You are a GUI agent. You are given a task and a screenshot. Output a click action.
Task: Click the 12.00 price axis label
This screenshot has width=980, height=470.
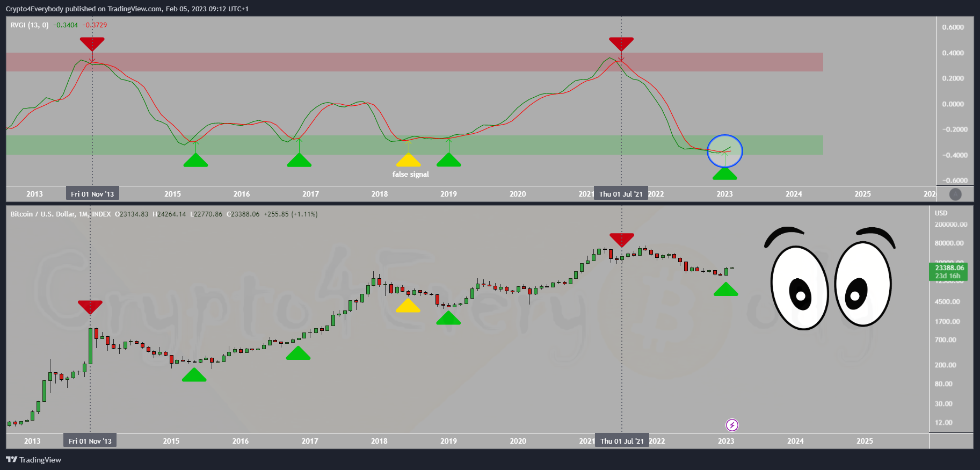tap(943, 423)
